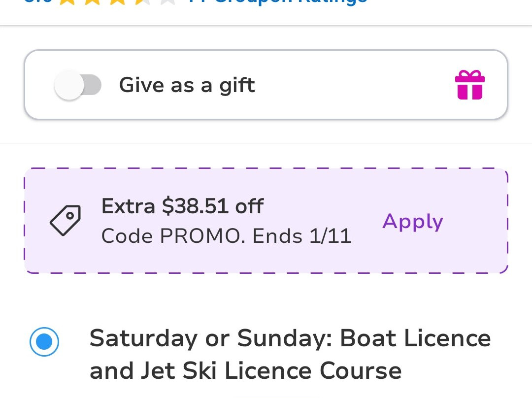Click the half-filled fourth rating star

142,1
